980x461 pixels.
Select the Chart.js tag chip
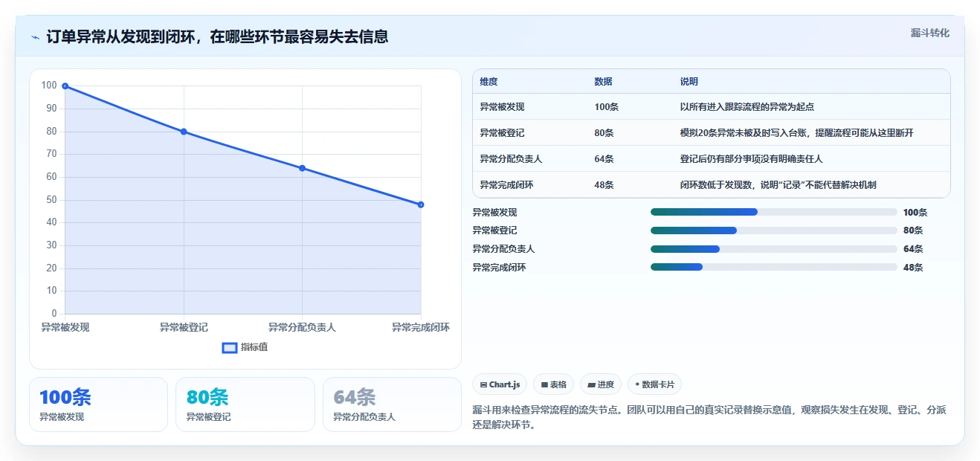(500, 384)
